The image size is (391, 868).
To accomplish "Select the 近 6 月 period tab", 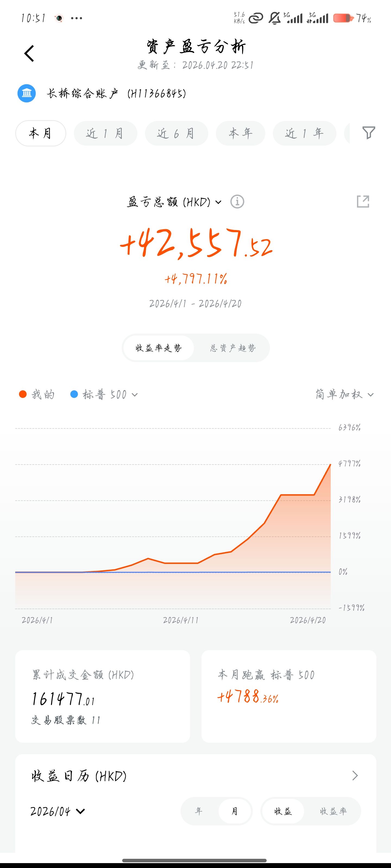I will [x=176, y=133].
